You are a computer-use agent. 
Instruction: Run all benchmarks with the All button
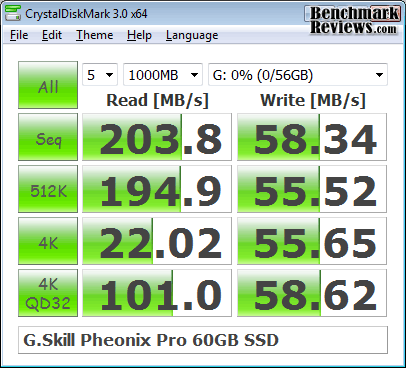[x=48, y=85]
